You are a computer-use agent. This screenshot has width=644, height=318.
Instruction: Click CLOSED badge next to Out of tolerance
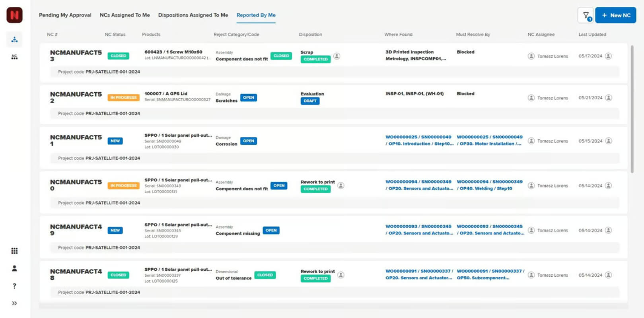point(265,275)
